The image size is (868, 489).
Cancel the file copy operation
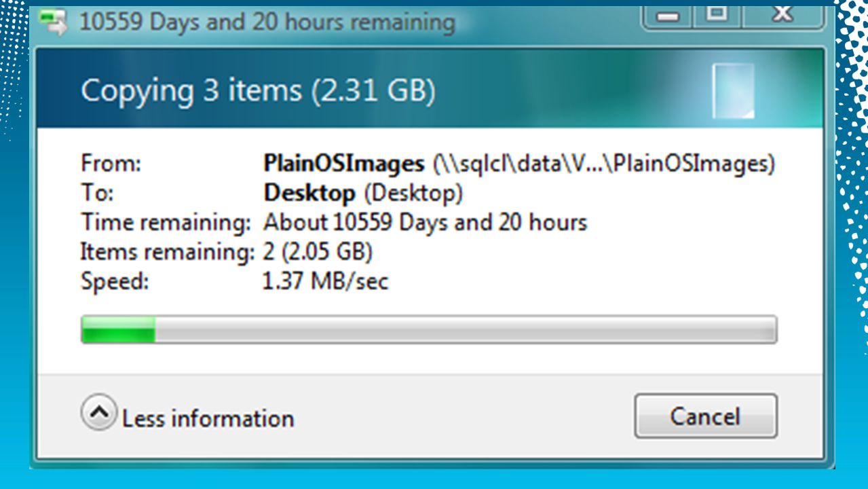pos(706,416)
